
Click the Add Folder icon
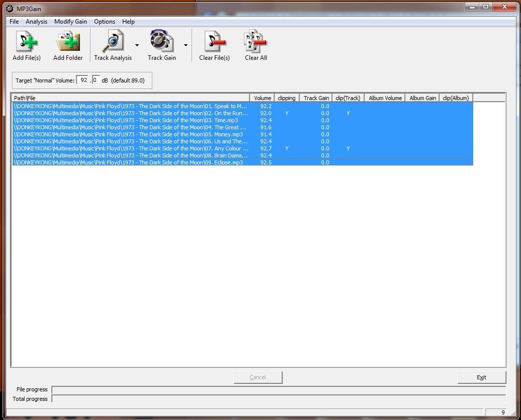click(68, 42)
